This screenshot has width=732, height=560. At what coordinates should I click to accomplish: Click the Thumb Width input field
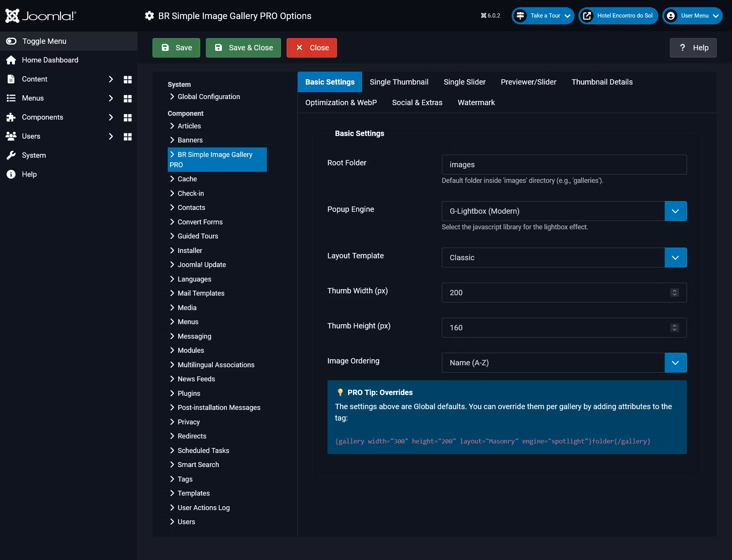point(564,293)
